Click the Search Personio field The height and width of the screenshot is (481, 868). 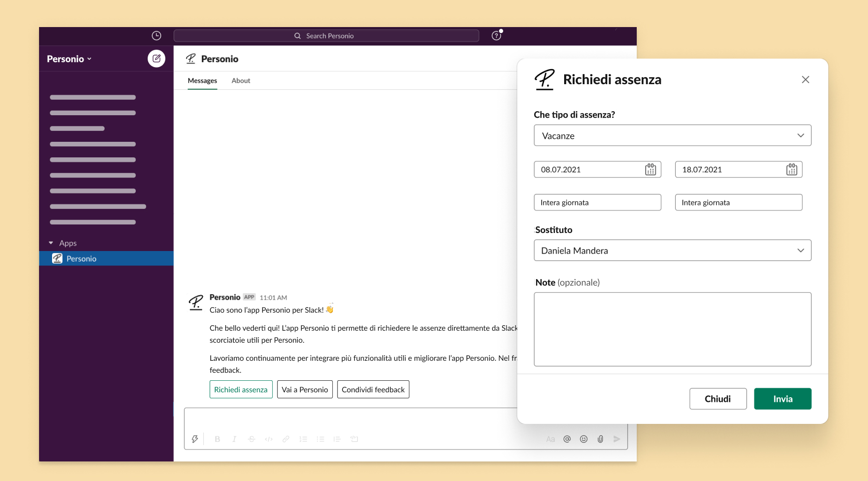(x=326, y=36)
